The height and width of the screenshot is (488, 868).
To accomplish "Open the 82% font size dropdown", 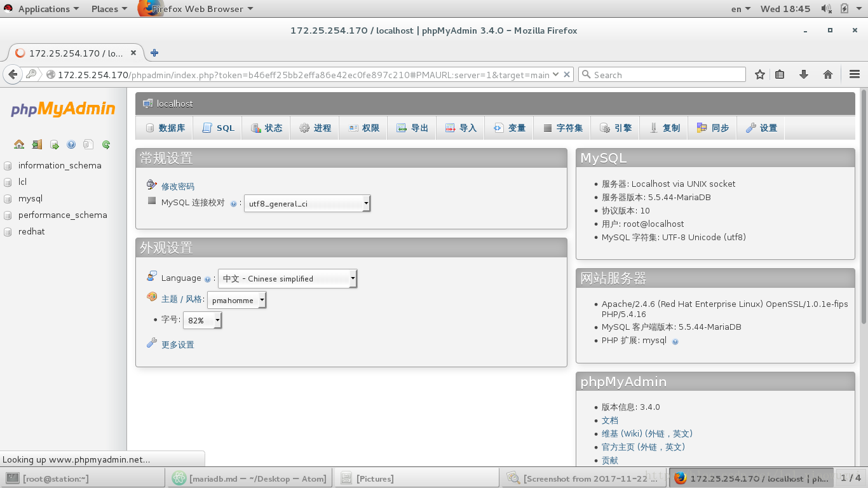I will point(202,321).
